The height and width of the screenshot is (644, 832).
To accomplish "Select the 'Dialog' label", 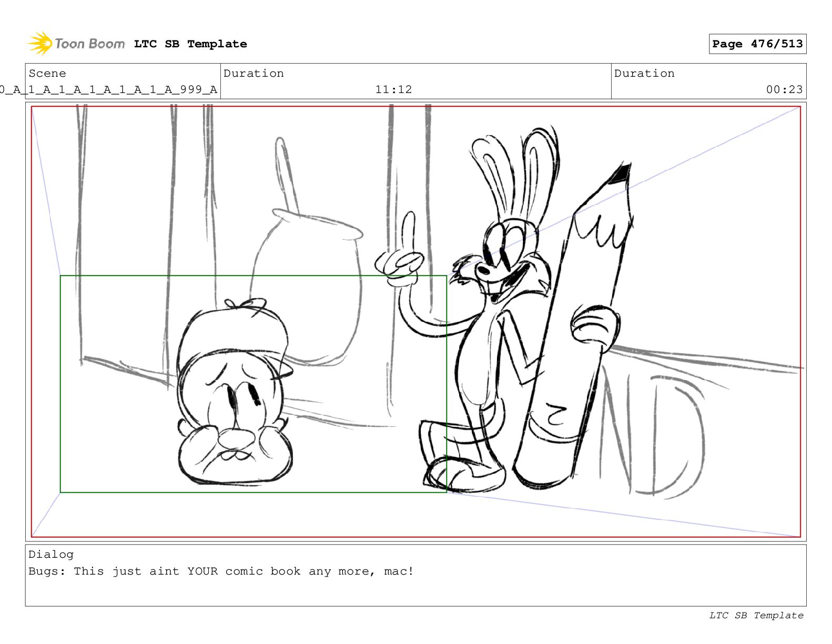I will 51,555.
